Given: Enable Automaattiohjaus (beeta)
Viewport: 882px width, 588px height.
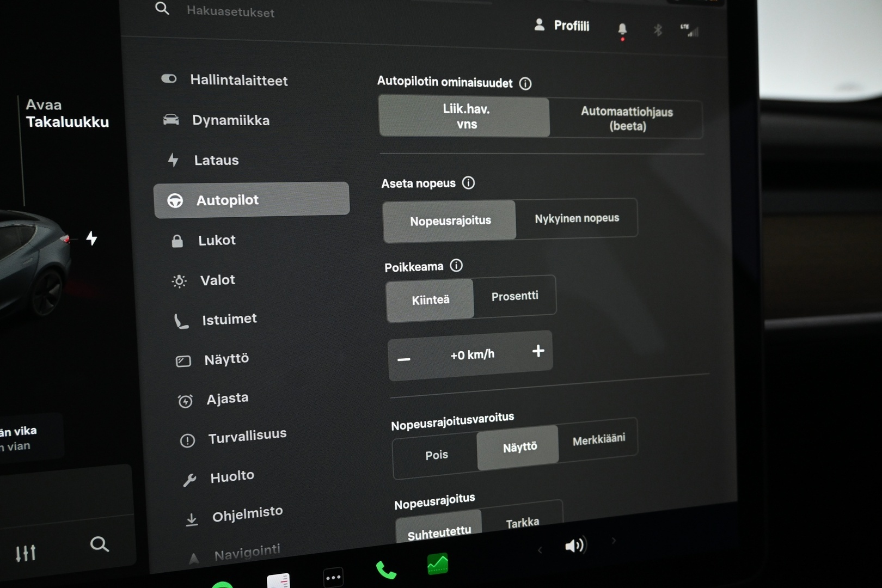Looking at the screenshot, I should 627,119.
